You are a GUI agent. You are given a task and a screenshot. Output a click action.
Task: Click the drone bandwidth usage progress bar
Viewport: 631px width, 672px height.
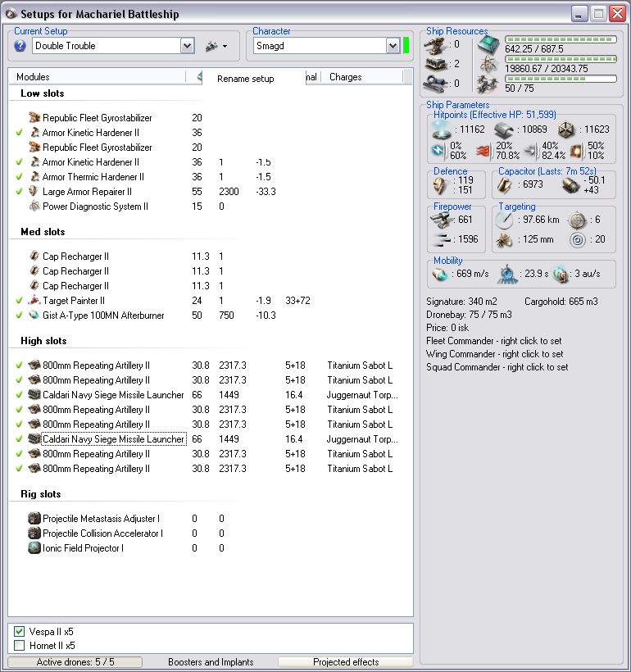point(561,79)
